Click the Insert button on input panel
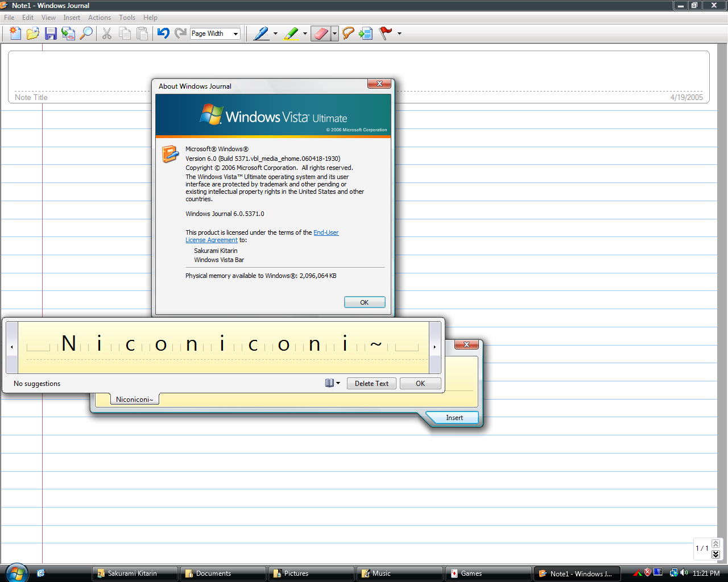The width and height of the screenshot is (728, 582). click(x=454, y=418)
